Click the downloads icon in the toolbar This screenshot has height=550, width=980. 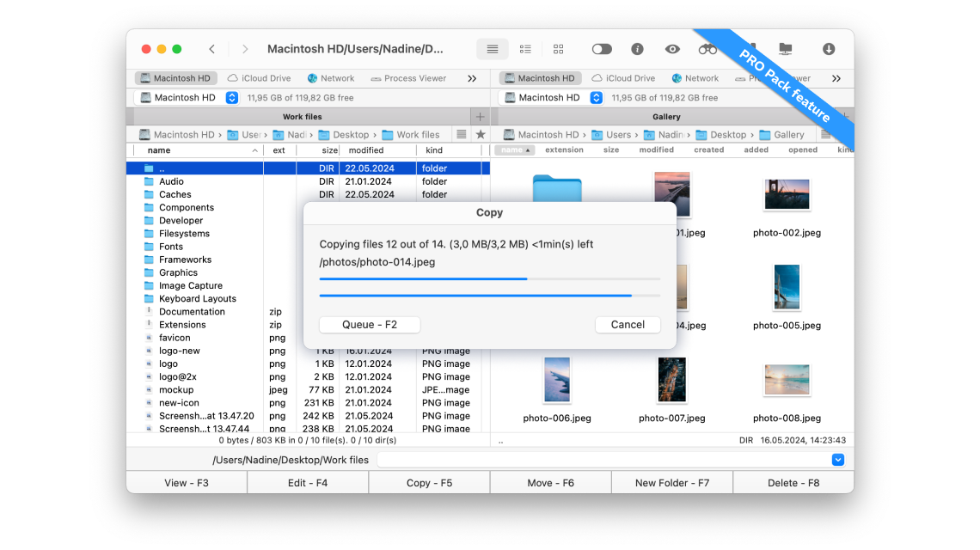pyautogui.click(x=829, y=49)
